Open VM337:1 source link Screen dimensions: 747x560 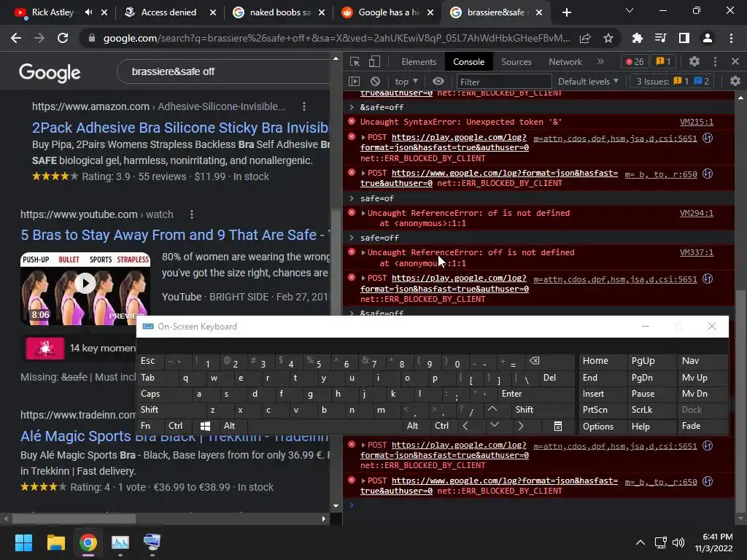click(697, 252)
